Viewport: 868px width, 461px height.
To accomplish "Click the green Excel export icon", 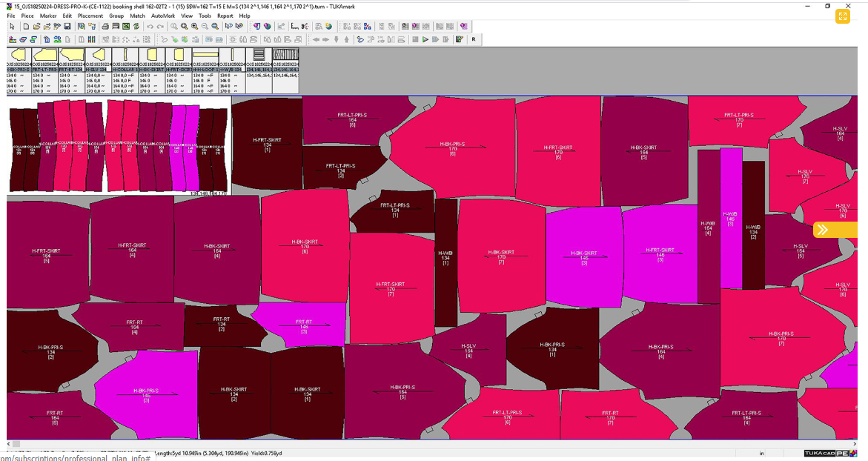I will 126,26.
